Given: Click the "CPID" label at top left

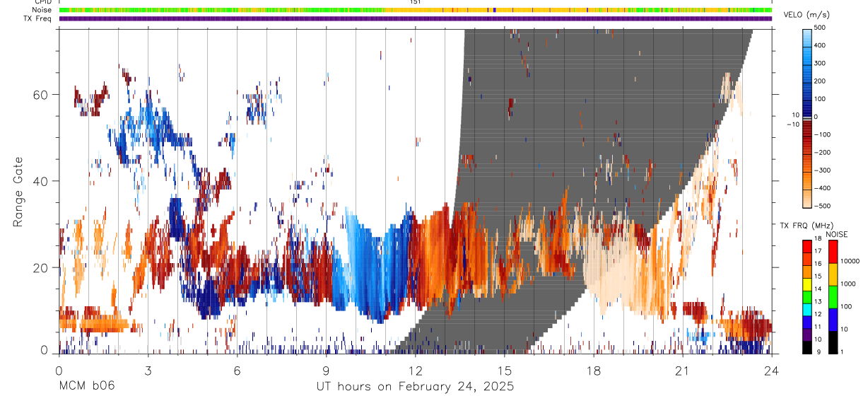Looking at the screenshot, I should coord(42,2).
